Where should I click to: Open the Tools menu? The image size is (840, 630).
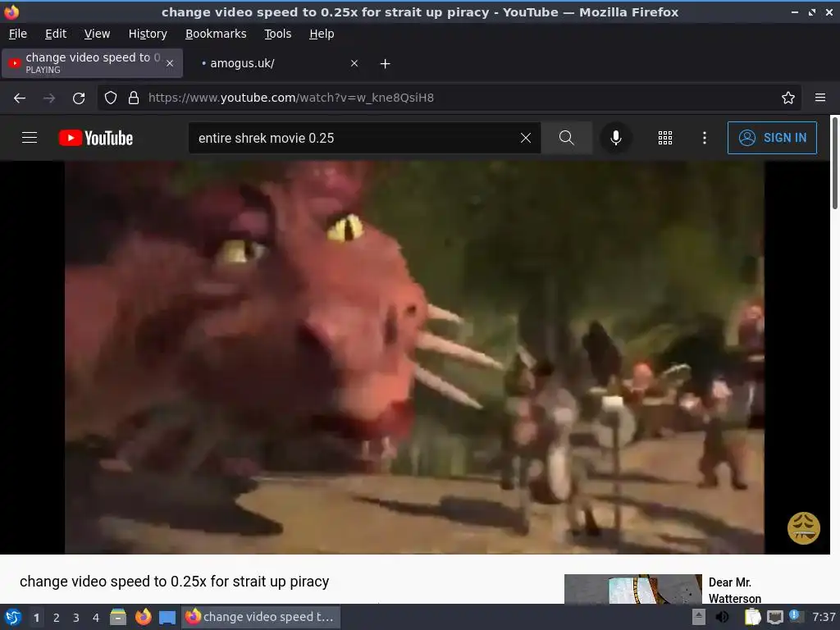(x=277, y=34)
